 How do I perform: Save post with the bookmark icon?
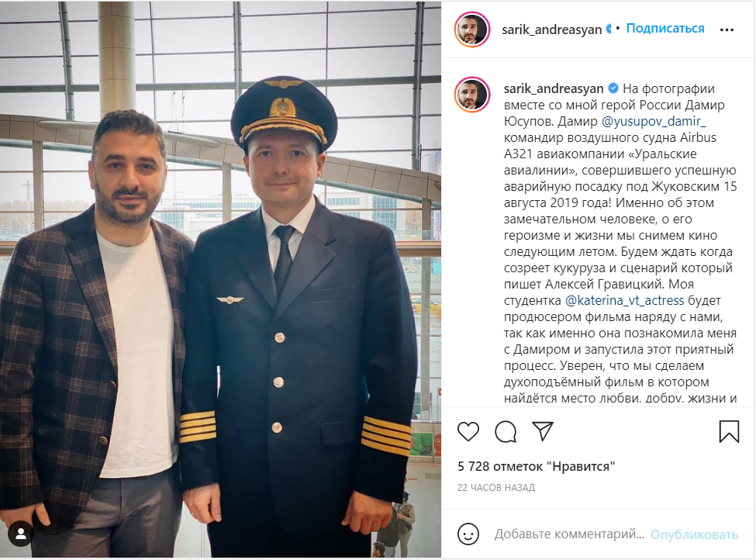pyautogui.click(x=729, y=431)
